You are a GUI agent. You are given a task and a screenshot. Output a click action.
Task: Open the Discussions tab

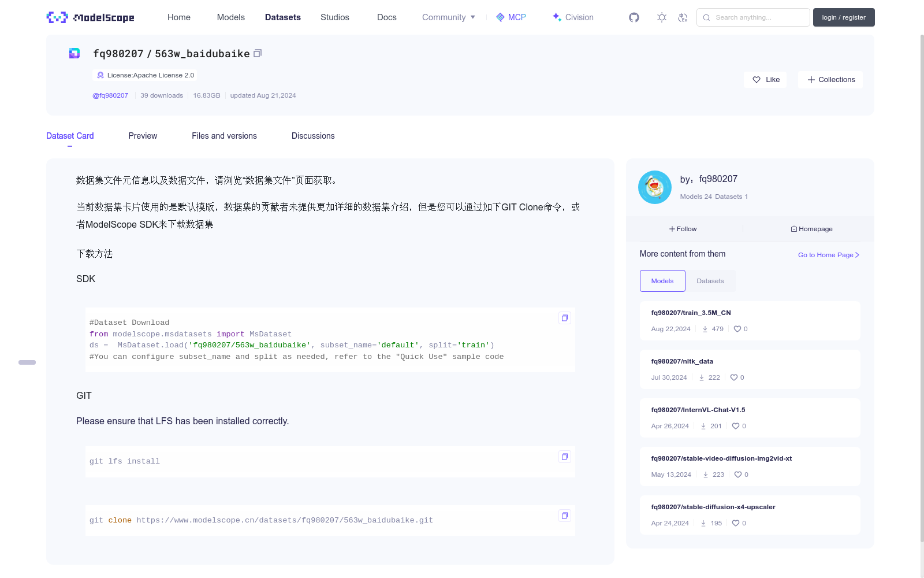[x=313, y=136]
